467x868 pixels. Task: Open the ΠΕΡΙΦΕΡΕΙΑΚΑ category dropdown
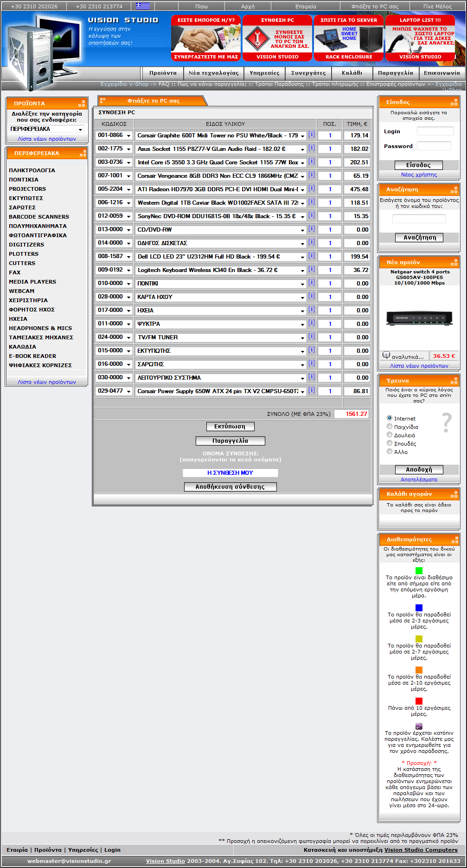click(x=46, y=129)
